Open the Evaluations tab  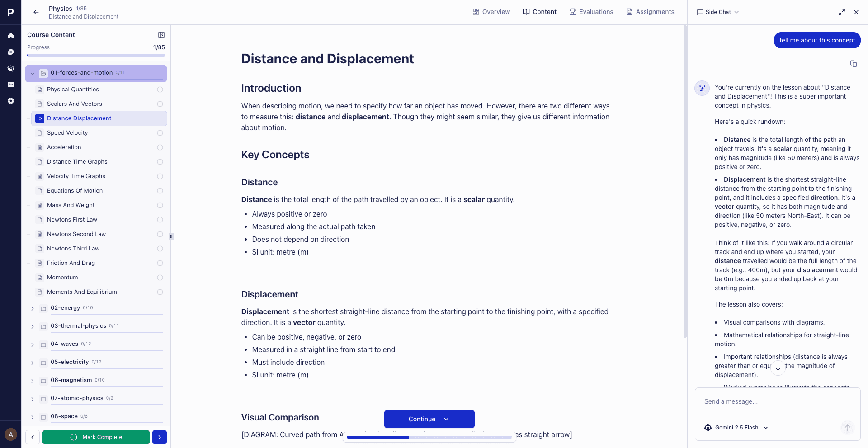coord(591,12)
